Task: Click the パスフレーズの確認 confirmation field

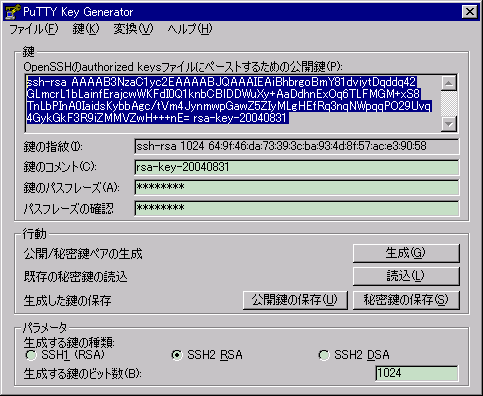Action: (297, 208)
